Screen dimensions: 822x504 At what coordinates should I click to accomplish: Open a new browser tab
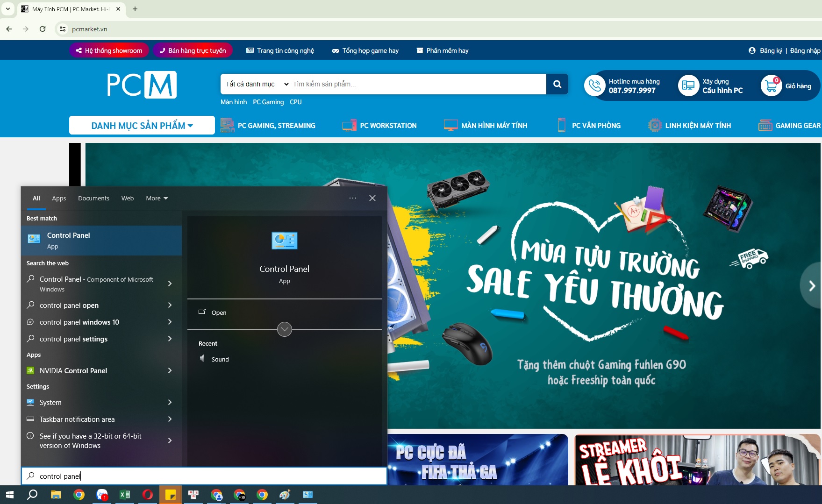tap(135, 9)
